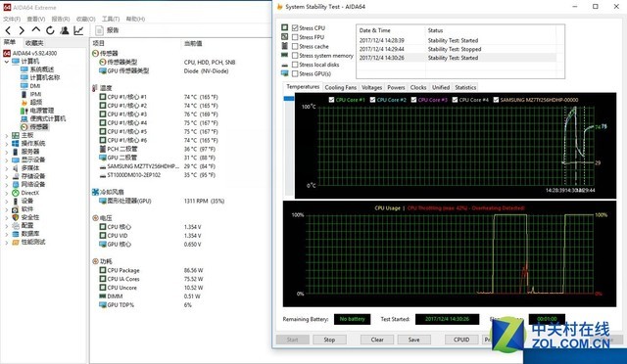Click the Stress system memory RAM icon
This screenshot has height=364, width=627.
click(284, 55)
